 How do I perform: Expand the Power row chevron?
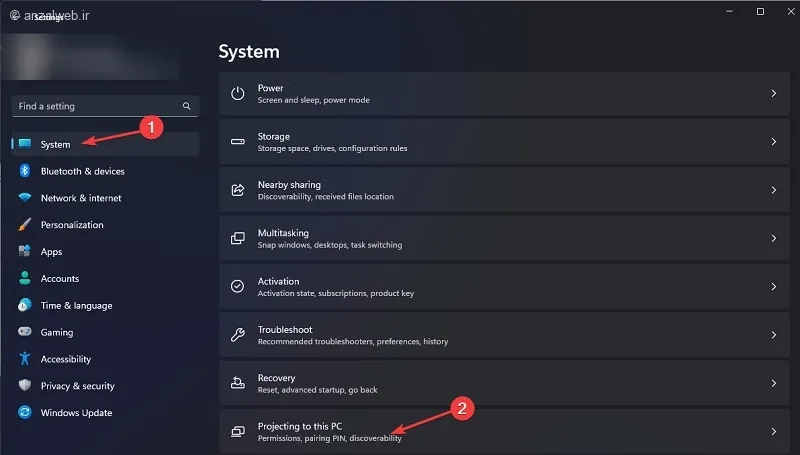coord(773,94)
